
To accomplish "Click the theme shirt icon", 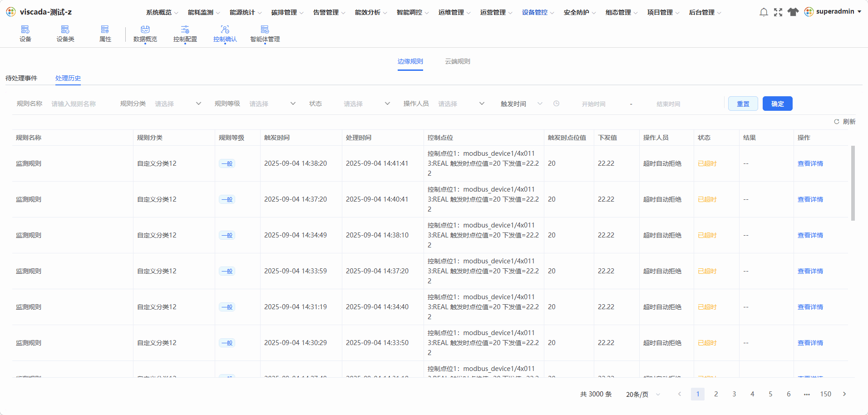I will point(793,12).
